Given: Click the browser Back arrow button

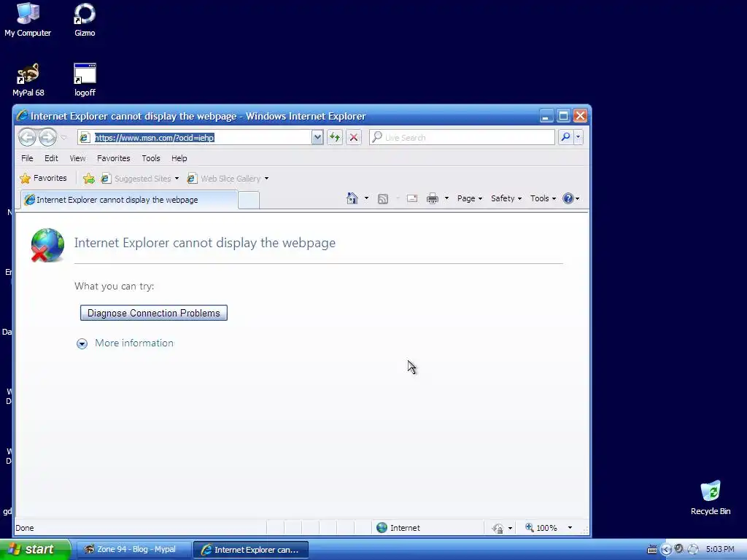Looking at the screenshot, I should (x=27, y=138).
